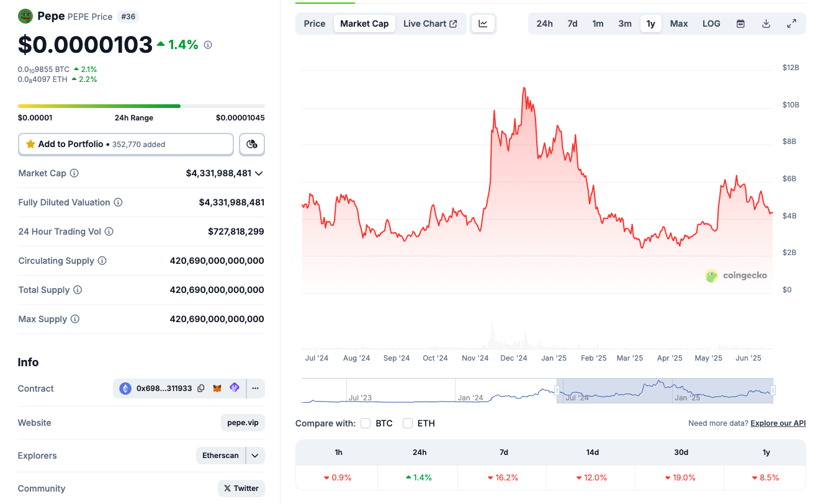Open the pepe.vip website link
The image size is (826, 504).
[243, 423]
